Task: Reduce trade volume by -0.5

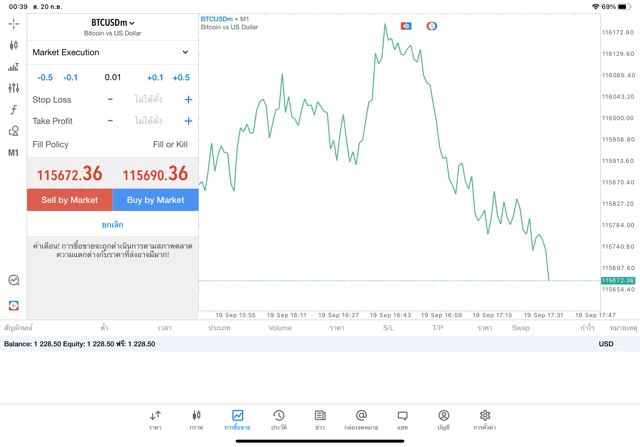Action: point(45,77)
